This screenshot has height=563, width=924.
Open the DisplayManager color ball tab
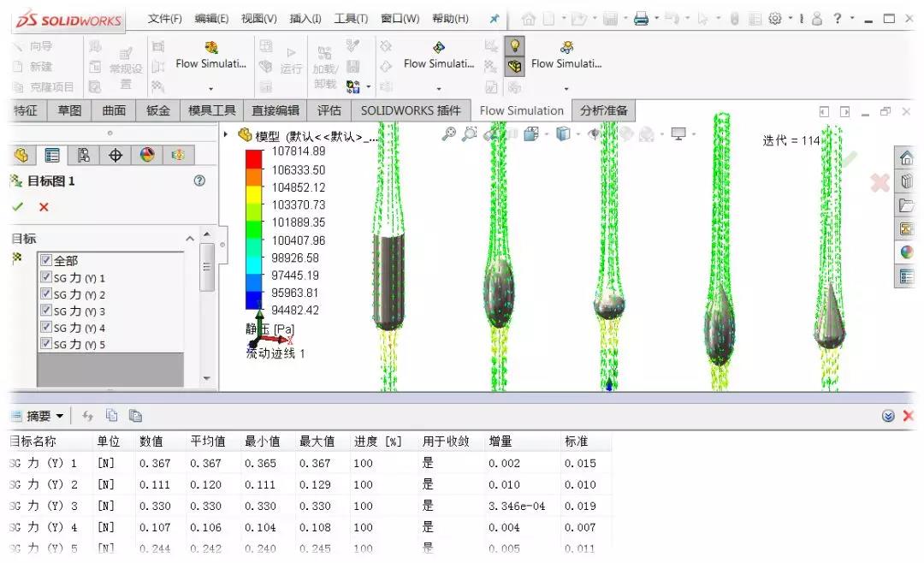pyautogui.click(x=147, y=155)
